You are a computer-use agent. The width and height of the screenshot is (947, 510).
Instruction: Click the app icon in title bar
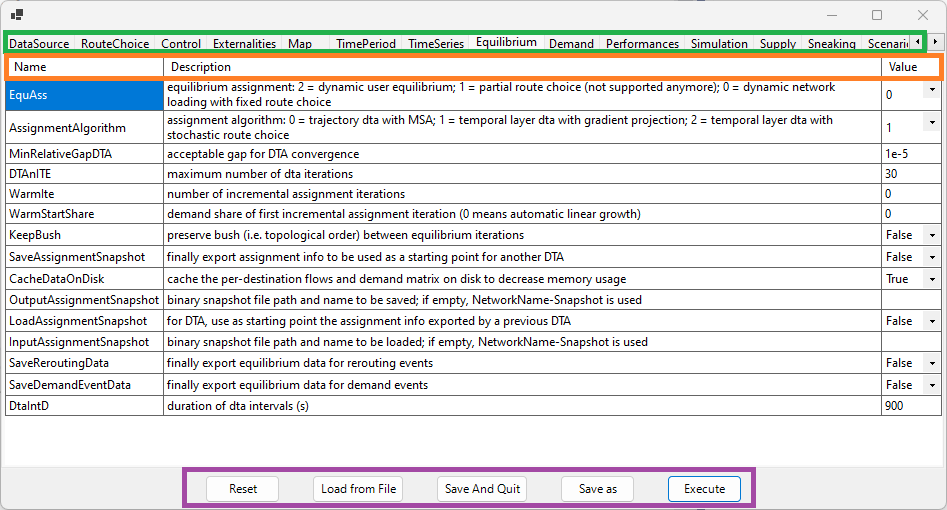tap(16, 15)
